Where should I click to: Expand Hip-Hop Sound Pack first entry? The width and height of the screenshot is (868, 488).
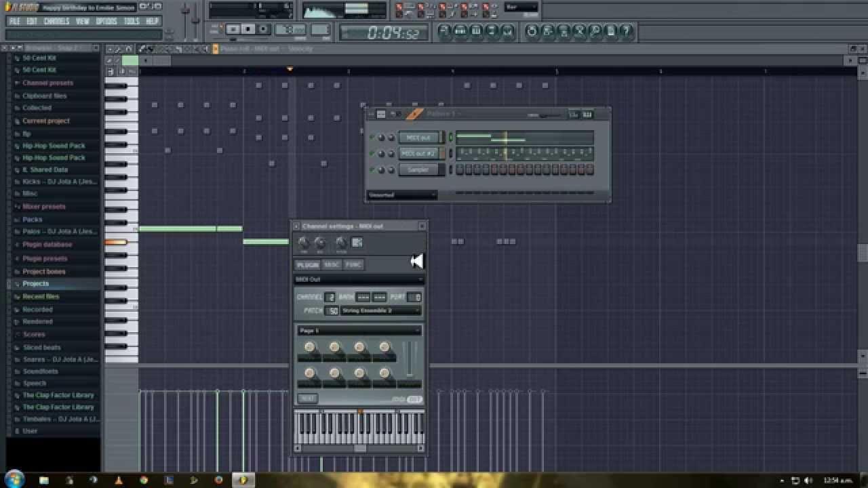54,145
